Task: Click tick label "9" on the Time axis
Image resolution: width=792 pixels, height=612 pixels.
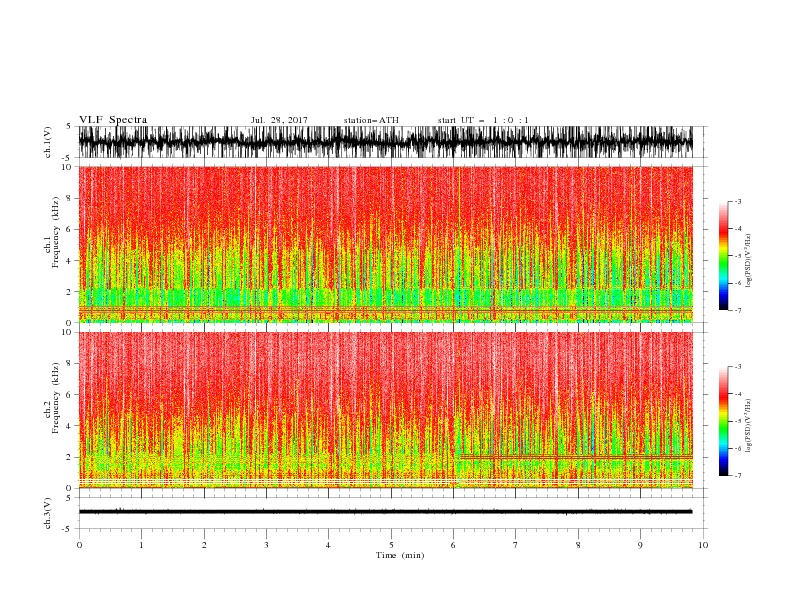Action: click(x=640, y=545)
